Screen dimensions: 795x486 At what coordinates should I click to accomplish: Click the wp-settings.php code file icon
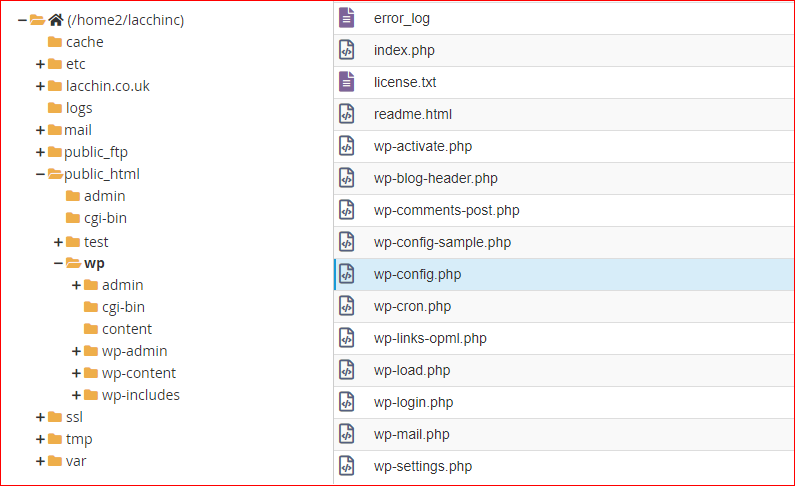[347, 466]
